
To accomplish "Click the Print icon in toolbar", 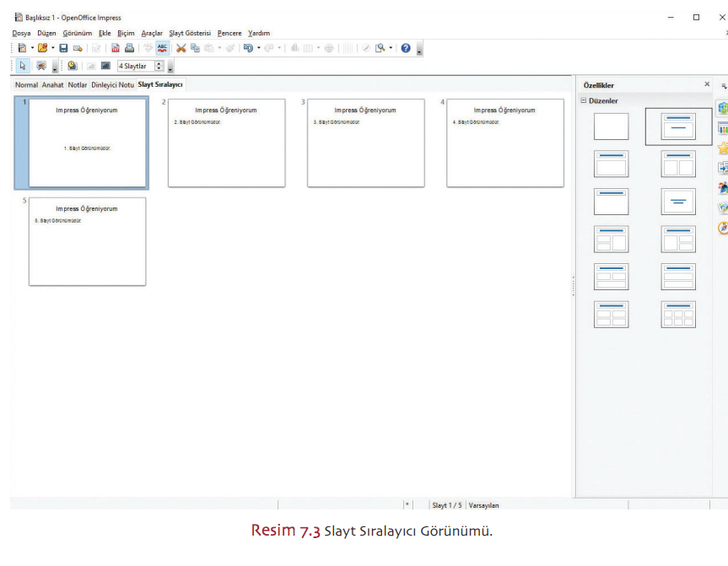I will click(x=129, y=49).
